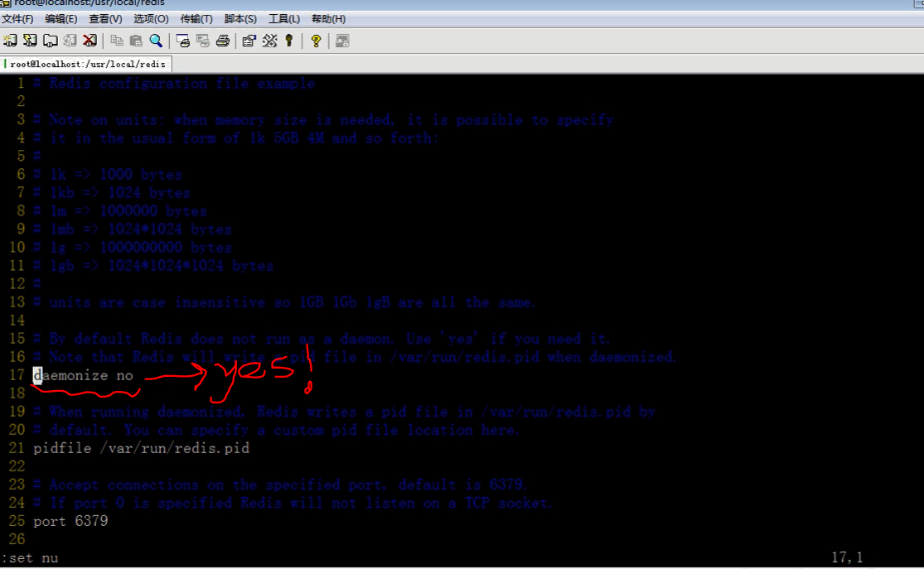
Task: Click the ':set nu' command at the bottom
Action: (x=30, y=557)
